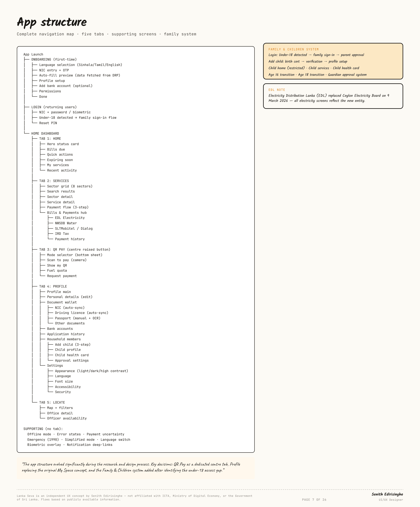
Task: Select the 'ONBOARDING (first-time)' tree row
Action: point(54,59)
